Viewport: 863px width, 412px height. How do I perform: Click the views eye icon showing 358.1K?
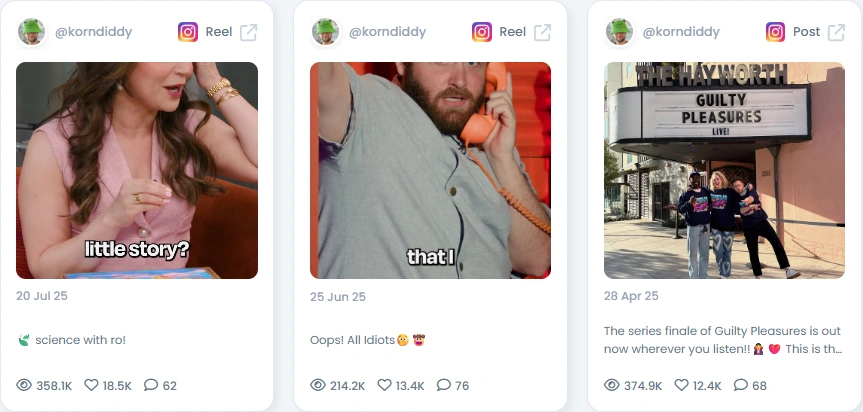point(24,385)
